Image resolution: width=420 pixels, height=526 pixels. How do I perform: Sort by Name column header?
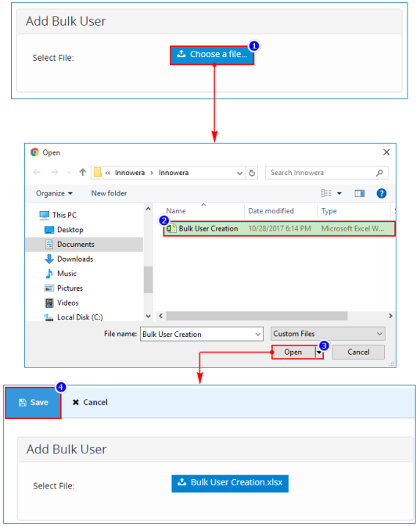[x=176, y=211]
